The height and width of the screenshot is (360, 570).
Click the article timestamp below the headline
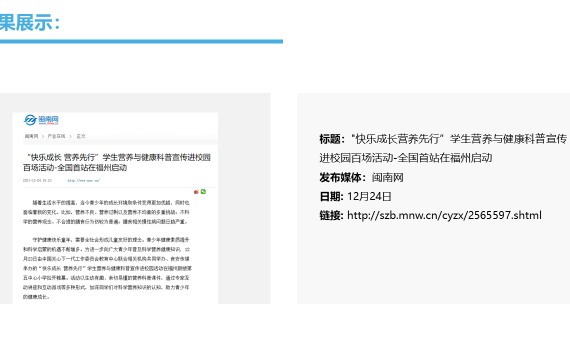(37, 180)
